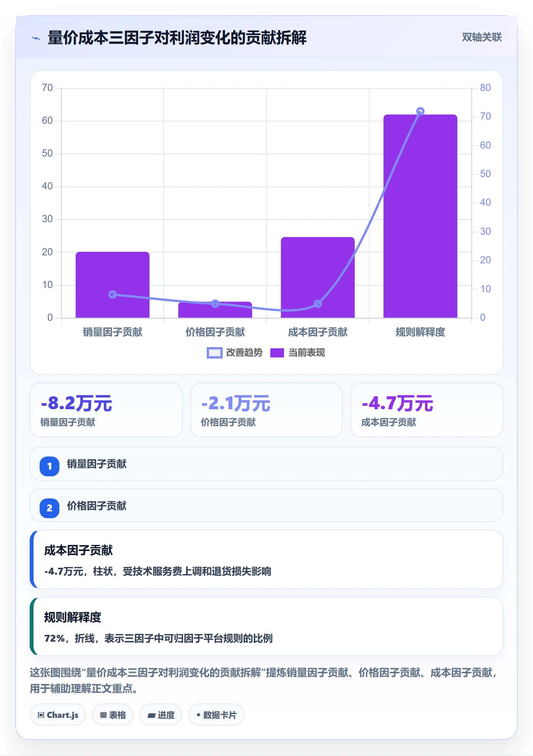Toggle the 当前表现 purple legend swatch

pyautogui.click(x=277, y=353)
